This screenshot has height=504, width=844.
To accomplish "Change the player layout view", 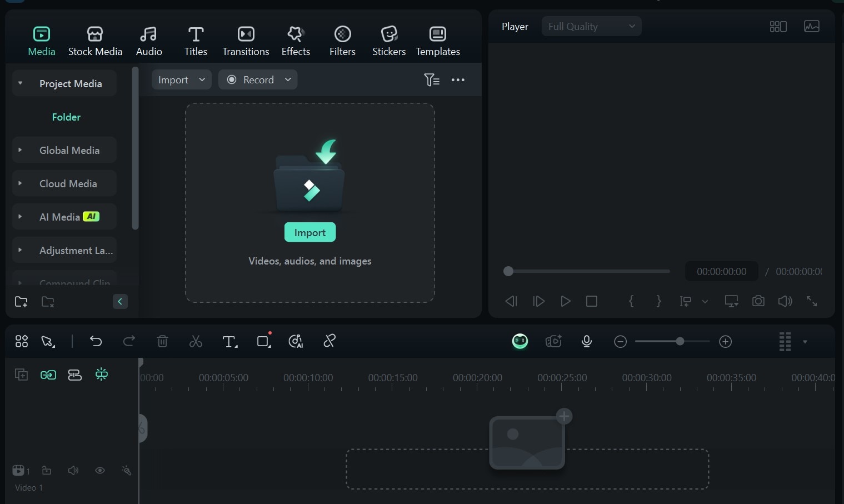I will pos(778,26).
